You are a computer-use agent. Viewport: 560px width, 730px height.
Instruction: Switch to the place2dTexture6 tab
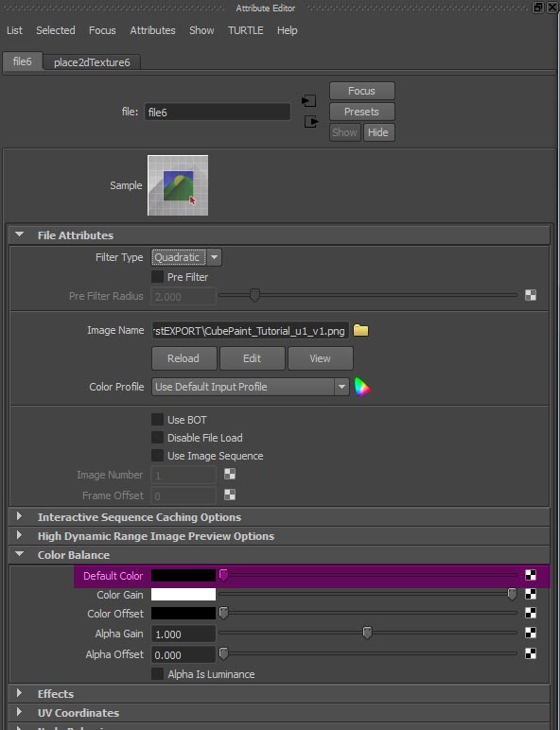click(92, 62)
